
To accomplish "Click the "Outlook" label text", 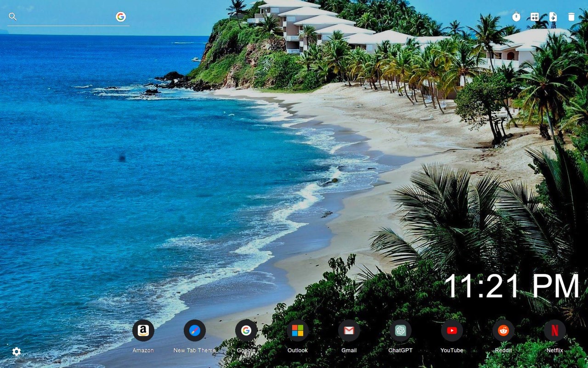I will pyautogui.click(x=298, y=351).
